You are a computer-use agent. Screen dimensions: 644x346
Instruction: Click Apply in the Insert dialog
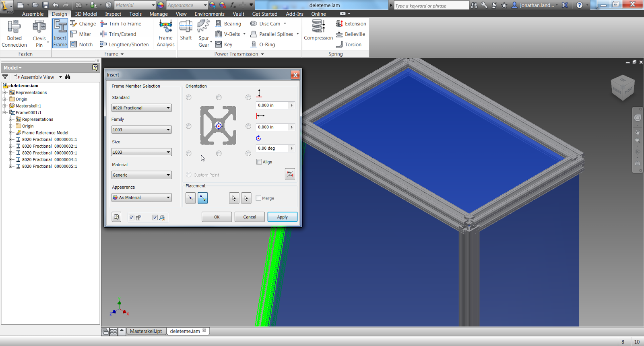coord(283,217)
